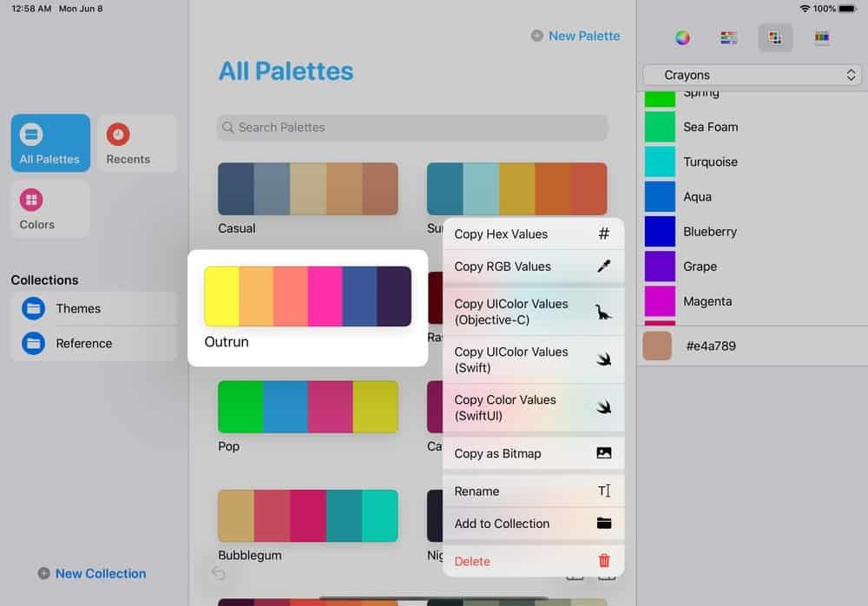Image resolution: width=868 pixels, height=606 pixels.
Task: Choose Delete to remove the palette
Action: click(472, 562)
